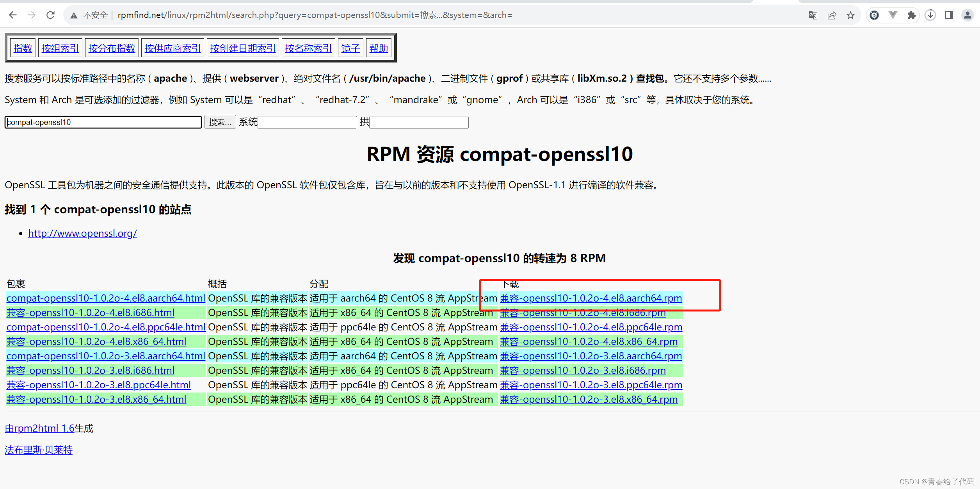Open the http://www.openssl.org/ link

click(x=82, y=234)
